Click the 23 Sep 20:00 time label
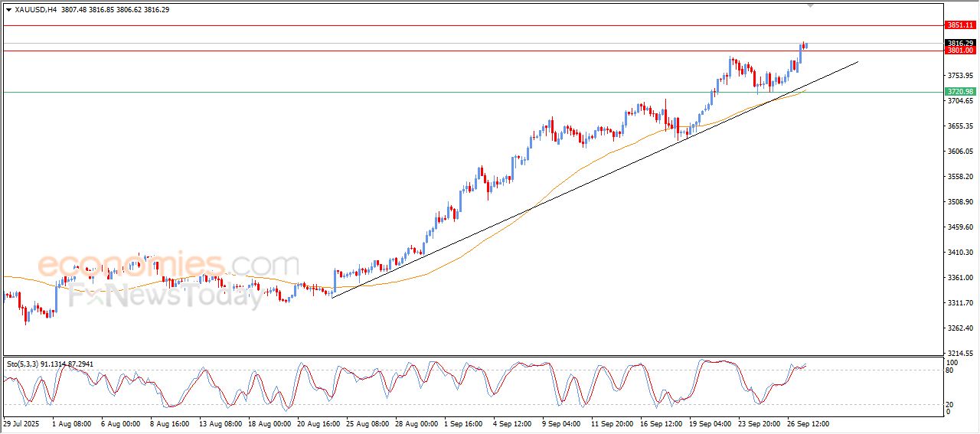Viewport: 980px width, 434px height. pos(760,423)
